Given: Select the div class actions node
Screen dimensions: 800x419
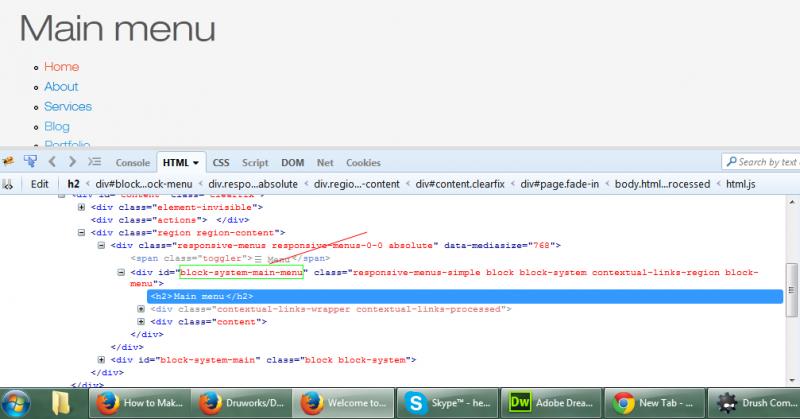Looking at the screenshot, I should (x=170, y=220).
